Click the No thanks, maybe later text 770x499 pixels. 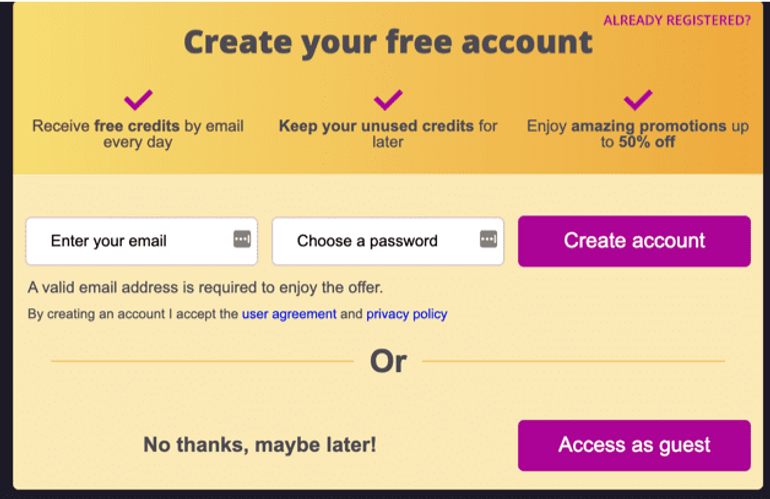(x=260, y=445)
